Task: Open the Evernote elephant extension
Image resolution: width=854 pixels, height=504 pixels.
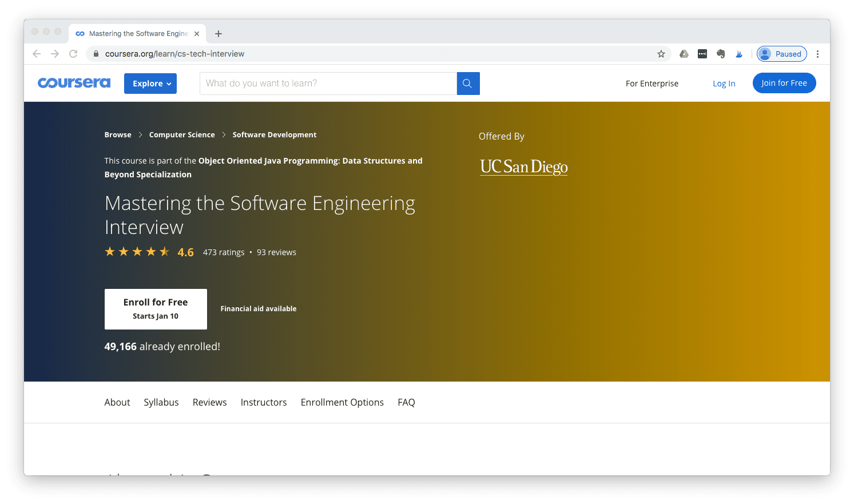Action: 721,54
